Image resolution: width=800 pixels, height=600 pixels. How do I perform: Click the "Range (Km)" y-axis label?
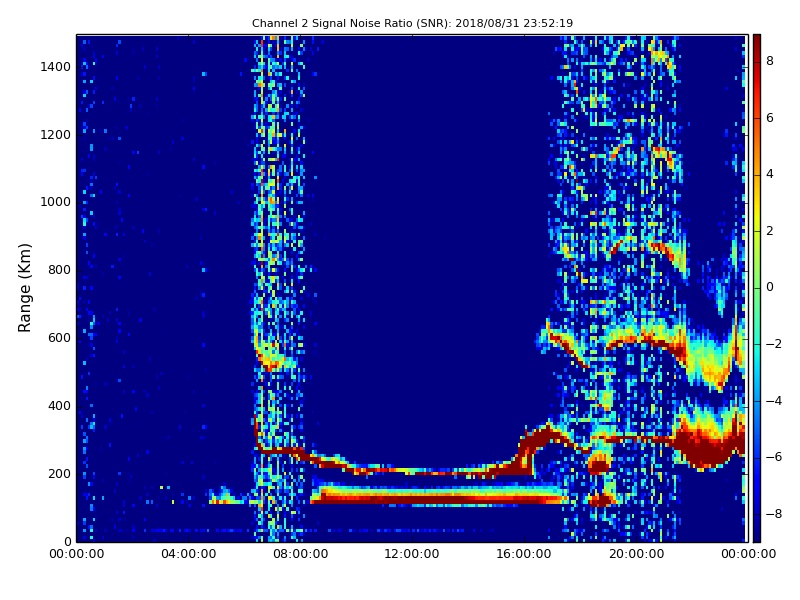tap(24, 288)
